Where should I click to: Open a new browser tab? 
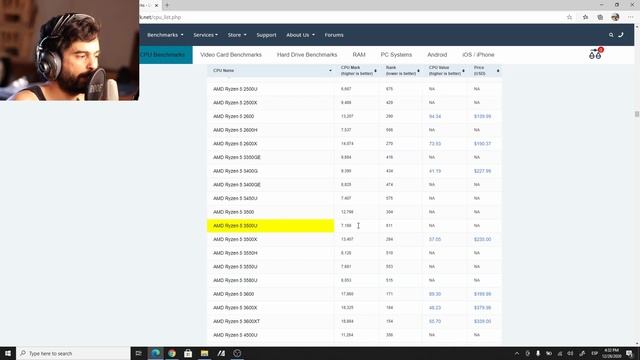167,5
